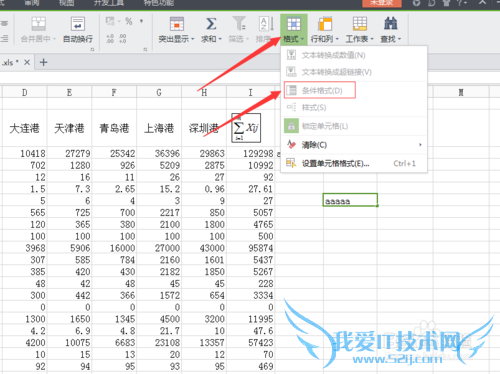Open the 求和 dropdown arrow
Image resolution: width=500 pixels, height=374 pixels.
click(220, 39)
